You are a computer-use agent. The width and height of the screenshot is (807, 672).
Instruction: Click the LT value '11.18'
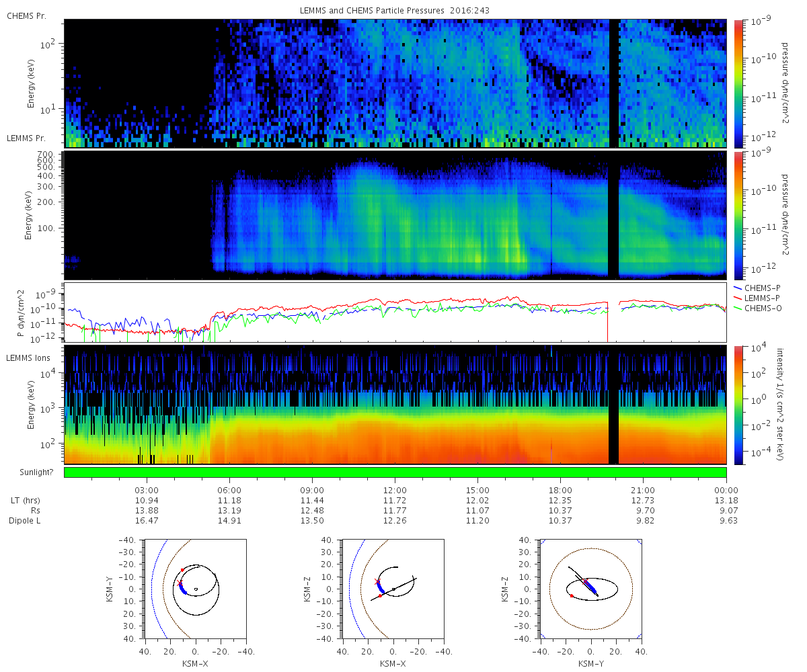(229, 501)
